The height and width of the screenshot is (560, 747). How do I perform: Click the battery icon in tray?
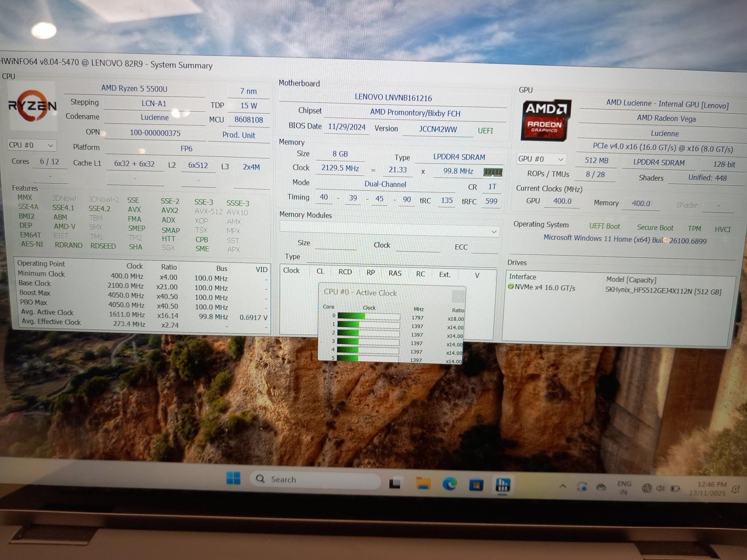675,489
